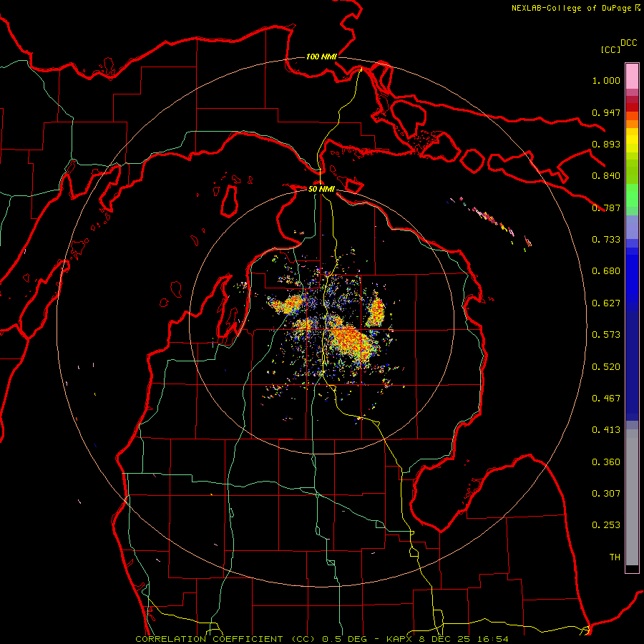Click the bright green segment of the color bar

coord(632,195)
